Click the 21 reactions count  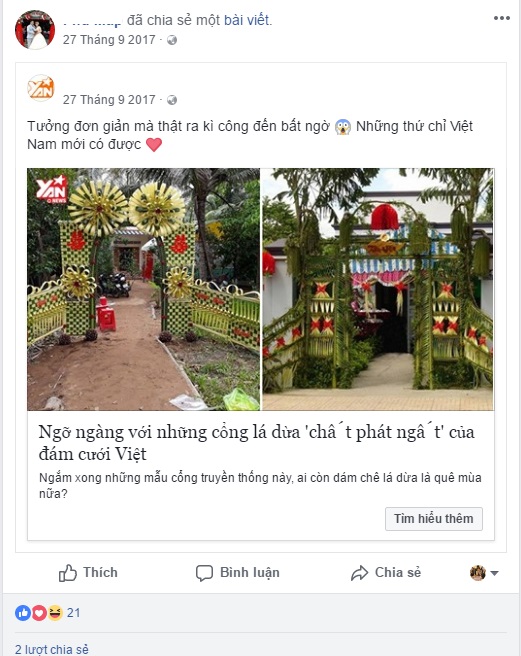pos(74,613)
